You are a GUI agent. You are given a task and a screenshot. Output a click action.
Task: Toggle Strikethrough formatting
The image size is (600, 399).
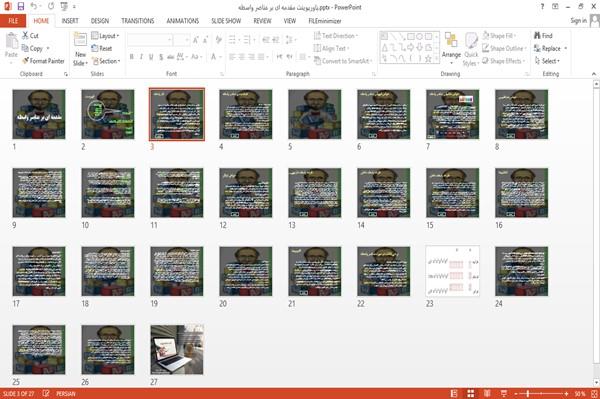tap(171, 57)
